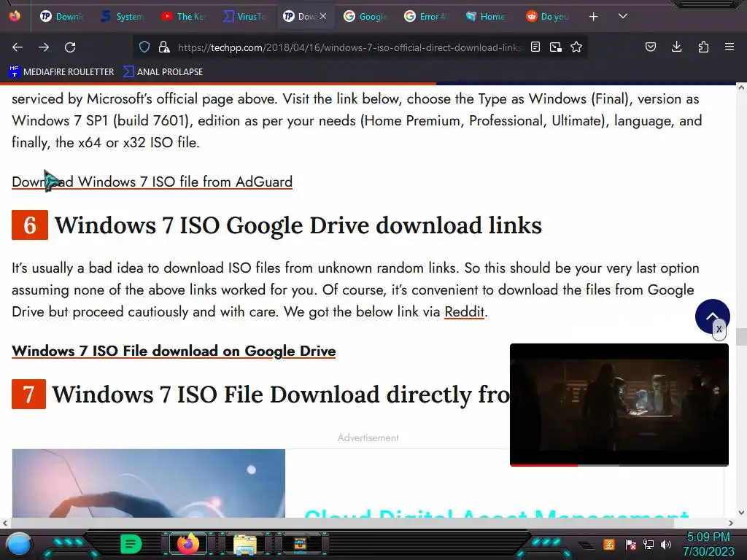The height and width of the screenshot is (560, 747).
Task: Click the floating video player thumbnail
Action: click(619, 404)
